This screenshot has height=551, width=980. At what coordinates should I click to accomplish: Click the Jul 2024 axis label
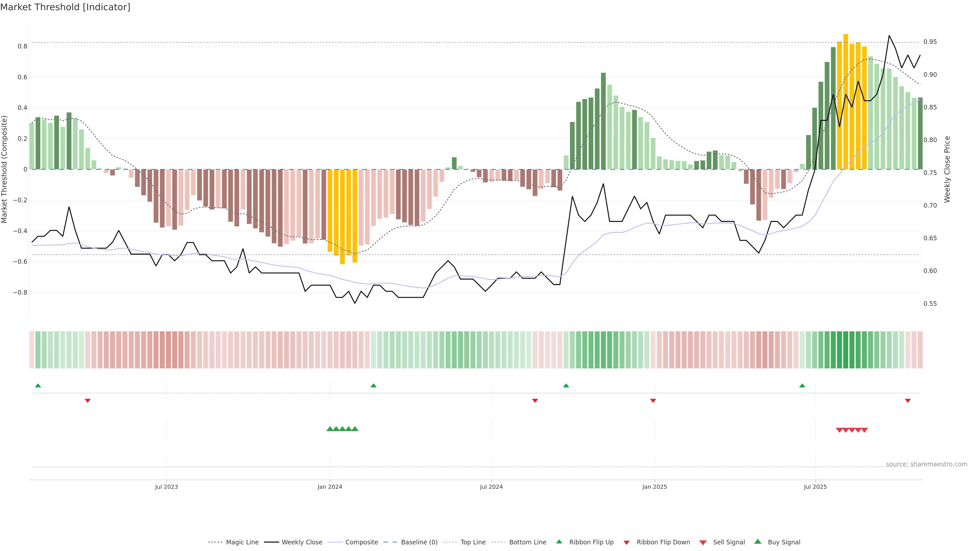coord(491,487)
